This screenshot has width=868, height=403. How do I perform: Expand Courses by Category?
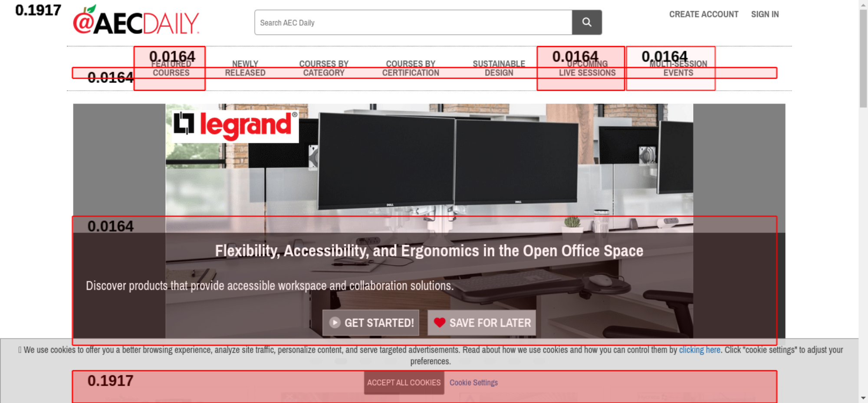(x=324, y=69)
